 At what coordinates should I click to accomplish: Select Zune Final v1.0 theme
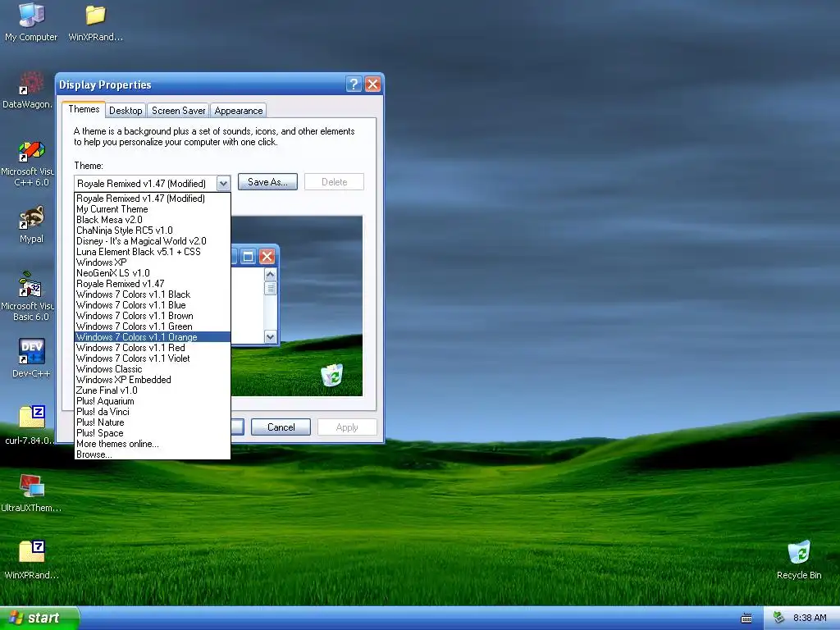pos(152,390)
